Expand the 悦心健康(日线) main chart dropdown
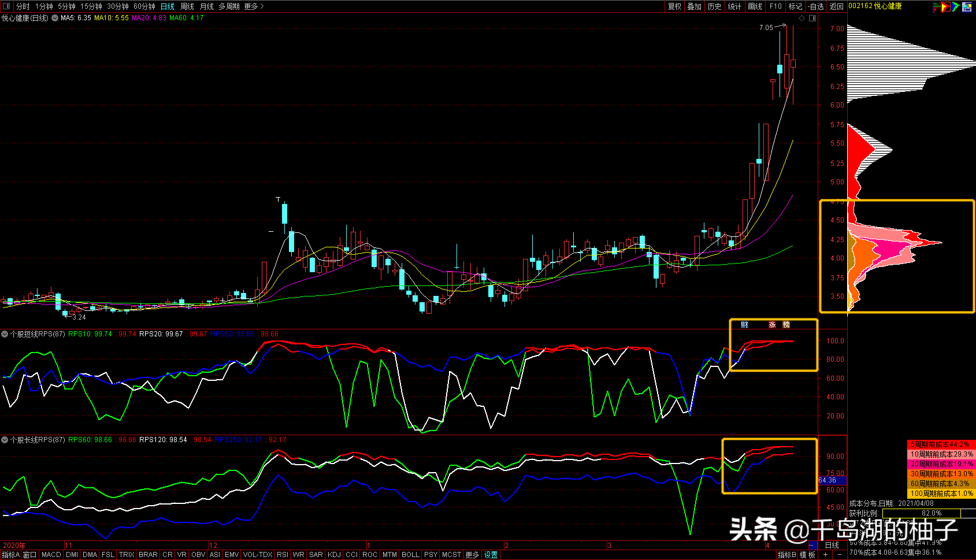This screenshot has height=560, width=976. click(x=55, y=18)
